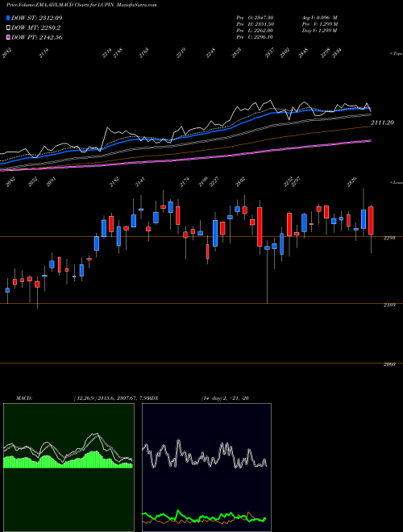
Task: Click the thick blue EMA line end point
Action: (x=370, y=109)
